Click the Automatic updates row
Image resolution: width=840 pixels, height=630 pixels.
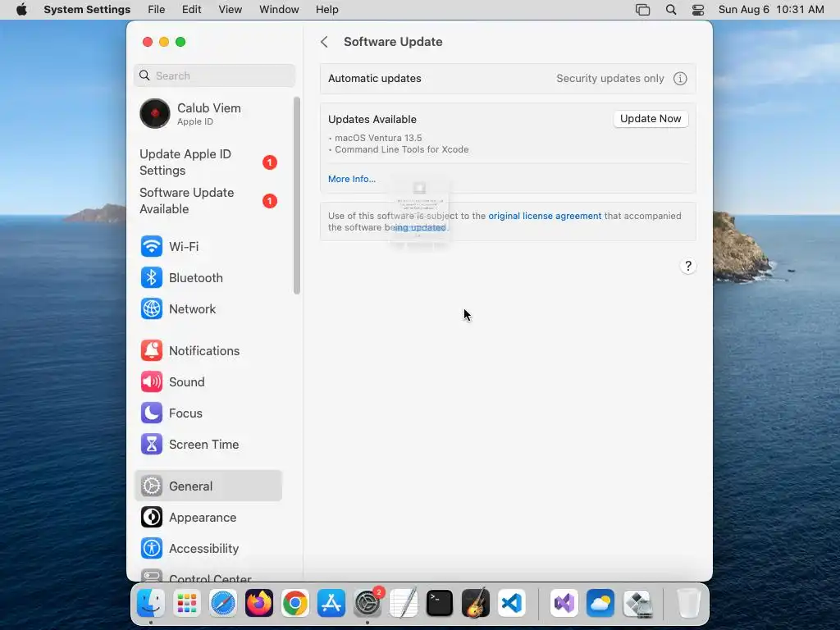coord(508,79)
